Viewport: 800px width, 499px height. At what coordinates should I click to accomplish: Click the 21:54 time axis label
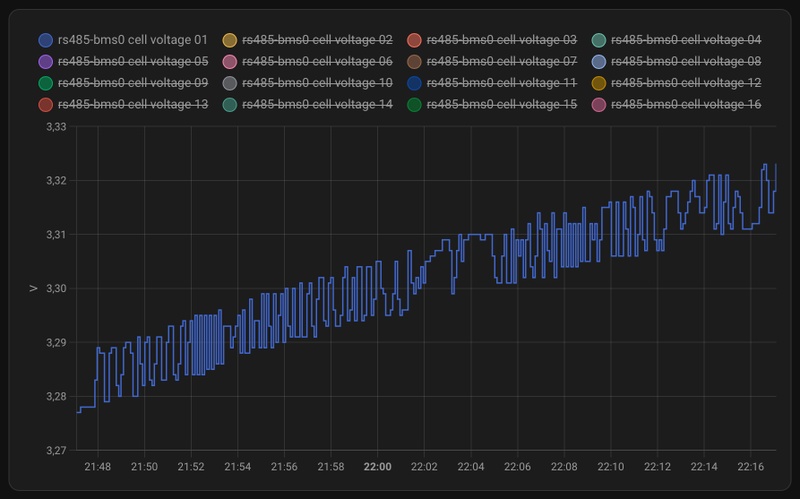[x=238, y=466]
